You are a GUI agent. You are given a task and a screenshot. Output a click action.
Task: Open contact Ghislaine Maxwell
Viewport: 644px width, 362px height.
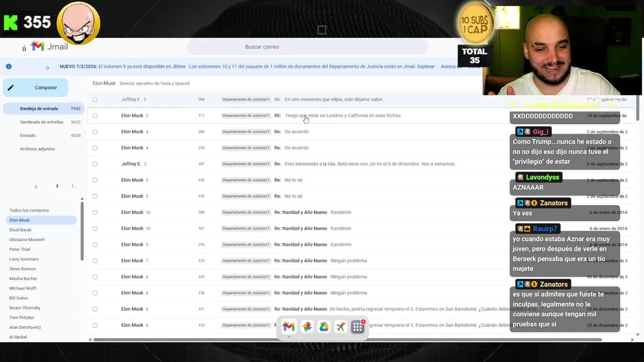coord(27,240)
